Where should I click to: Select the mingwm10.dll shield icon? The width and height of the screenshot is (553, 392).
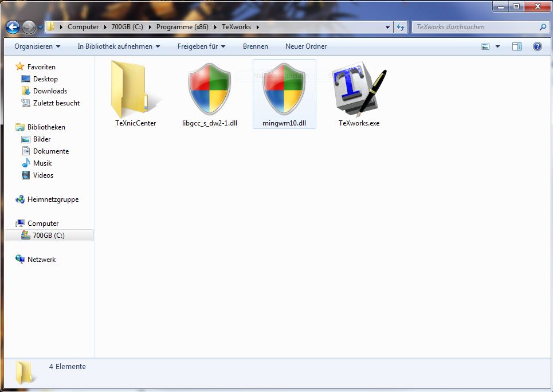click(x=284, y=89)
